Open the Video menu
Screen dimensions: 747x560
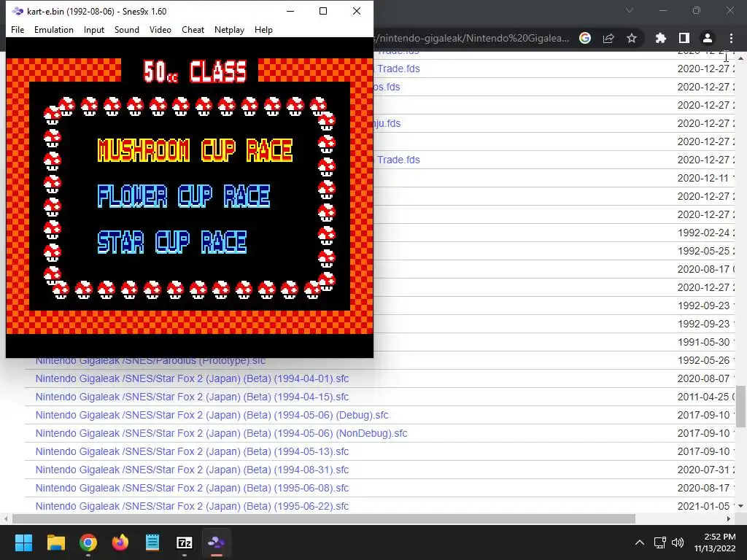pos(160,29)
